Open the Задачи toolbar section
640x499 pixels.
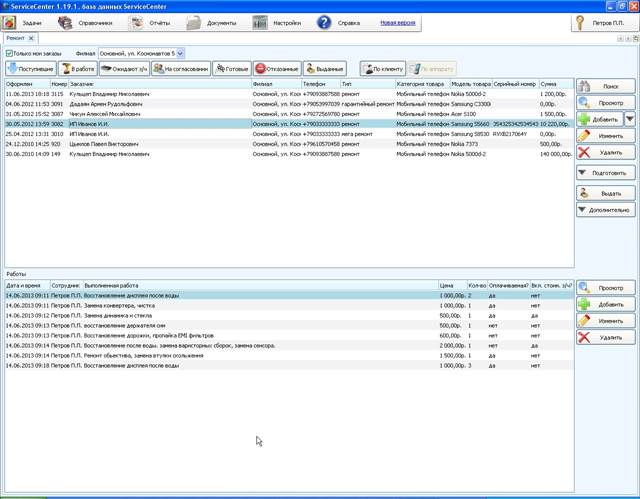tap(23, 23)
